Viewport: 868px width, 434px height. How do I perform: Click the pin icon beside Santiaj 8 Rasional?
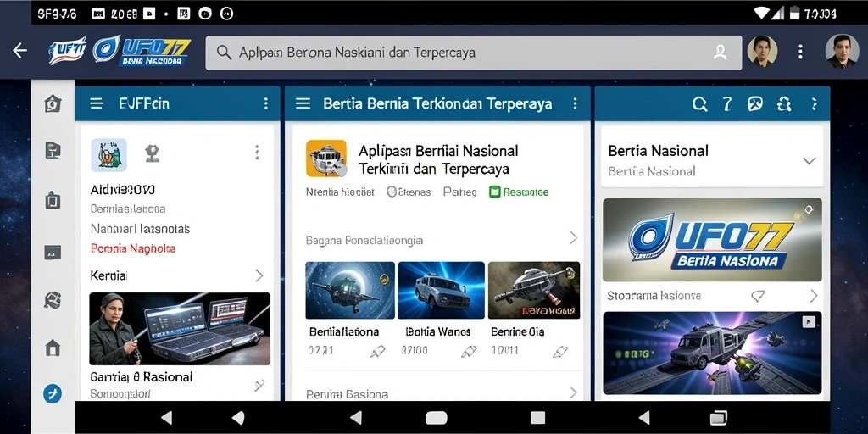(259, 385)
